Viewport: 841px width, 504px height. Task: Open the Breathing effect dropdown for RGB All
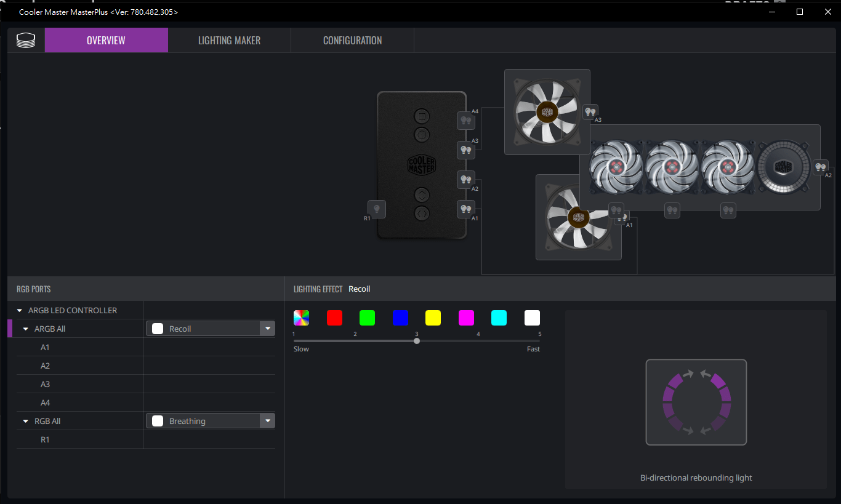(268, 420)
